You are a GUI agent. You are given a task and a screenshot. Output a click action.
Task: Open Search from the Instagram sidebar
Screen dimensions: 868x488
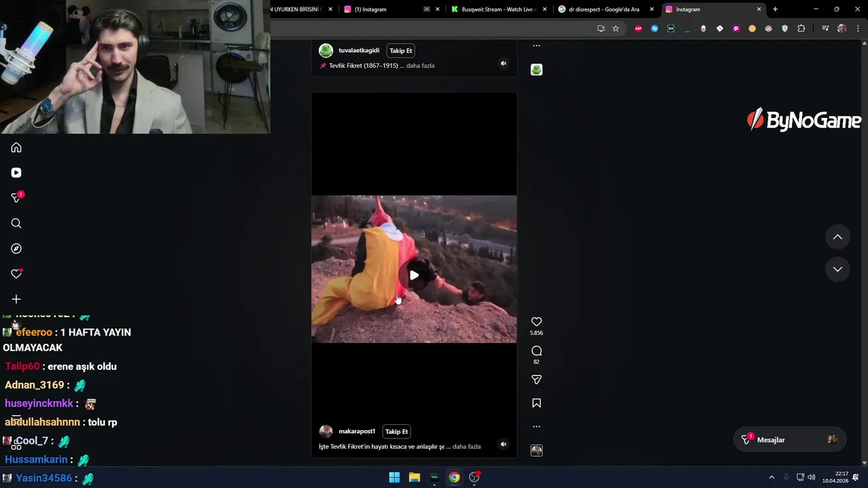pyautogui.click(x=16, y=224)
